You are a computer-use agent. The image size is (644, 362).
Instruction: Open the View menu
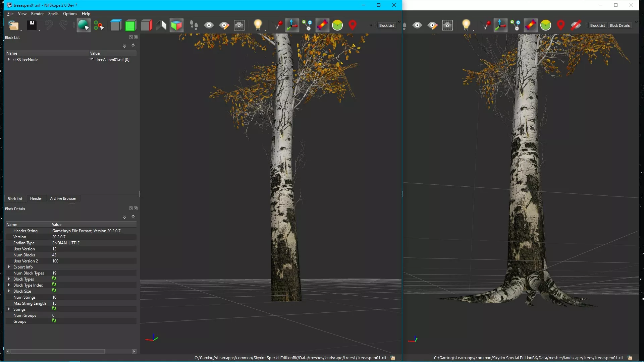pyautogui.click(x=22, y=14)
